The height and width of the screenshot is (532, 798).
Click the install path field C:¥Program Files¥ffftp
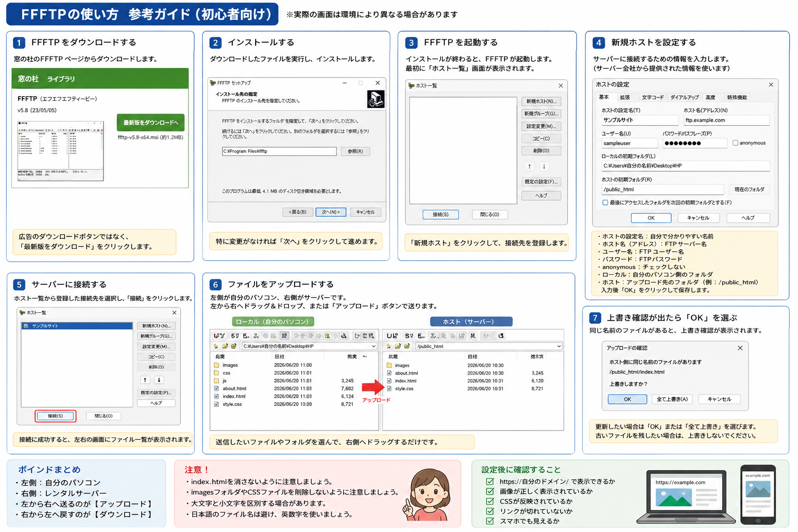click(x=280, y=151)
